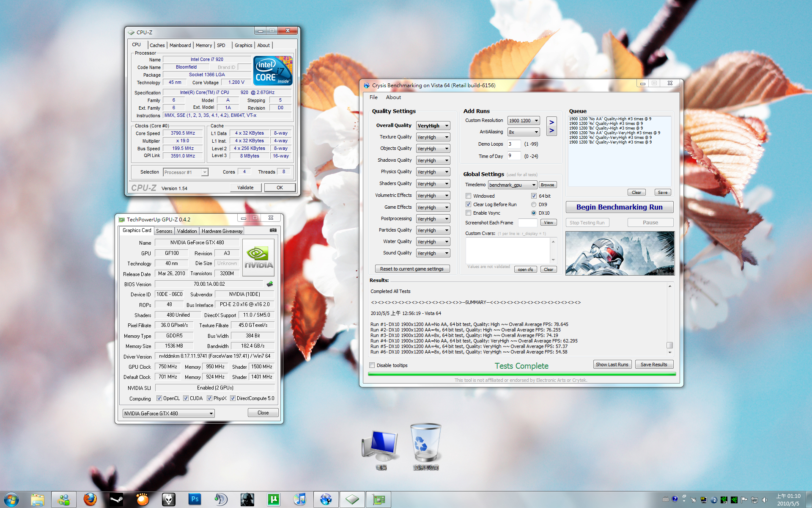Launch uTorrent from the taskbar

[273, 500]
